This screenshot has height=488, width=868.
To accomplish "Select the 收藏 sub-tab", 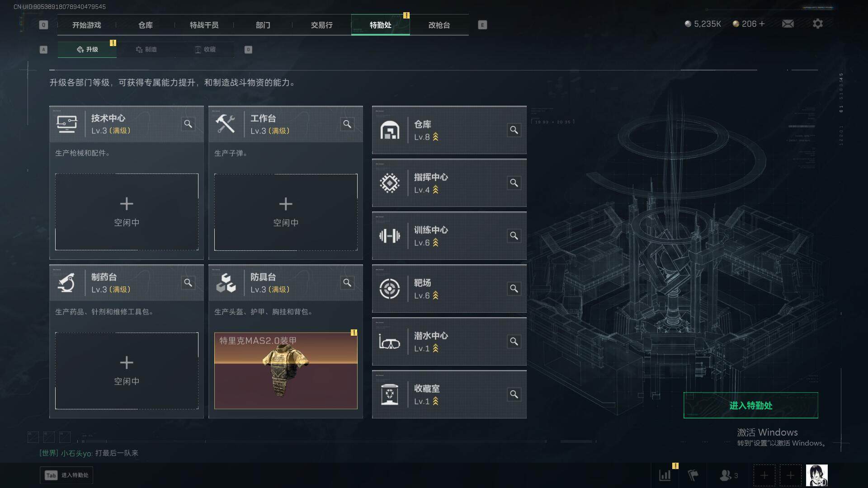I will point(205,49).
